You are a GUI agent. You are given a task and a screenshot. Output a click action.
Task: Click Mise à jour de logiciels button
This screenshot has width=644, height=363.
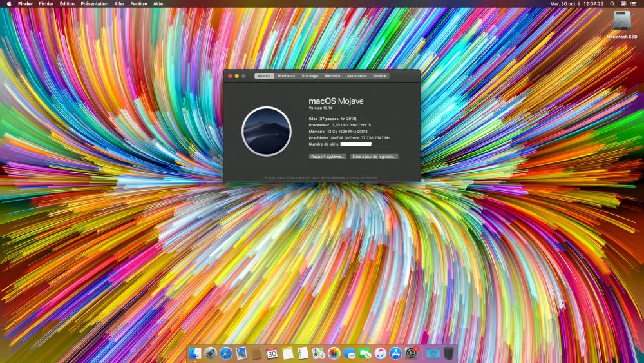[x=374, y=157]
